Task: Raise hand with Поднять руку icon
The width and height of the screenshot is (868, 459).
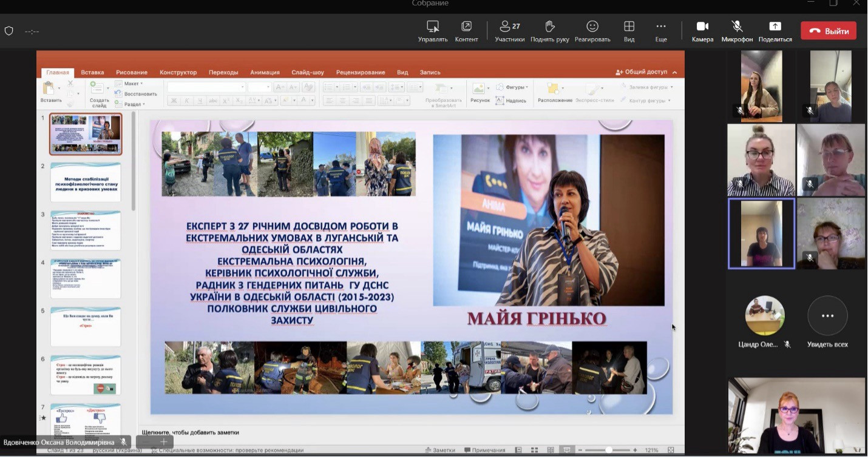Action: click(x=549, y=27)
